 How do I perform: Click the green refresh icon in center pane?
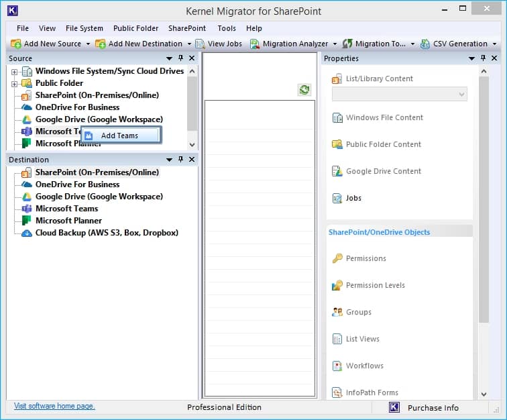(x=304, y=90)
